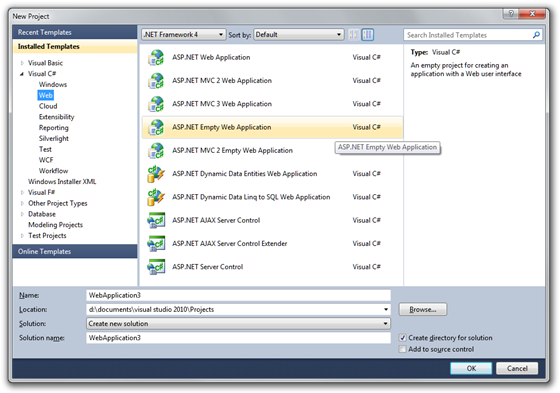Click the Search Installed Templates field
Image resolution: width=560 pixels, height=393 pixels.
coord(468,35)
